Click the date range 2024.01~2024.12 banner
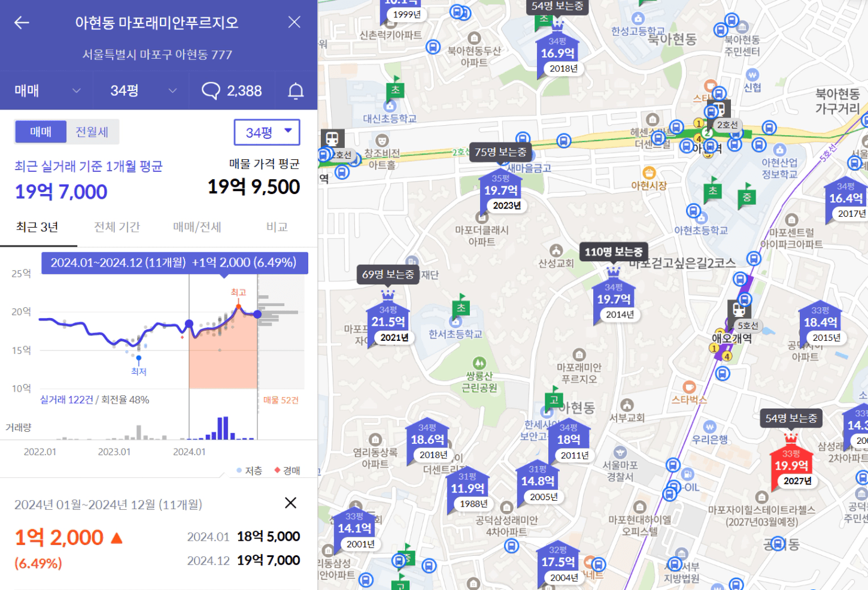 coord(174,263)
